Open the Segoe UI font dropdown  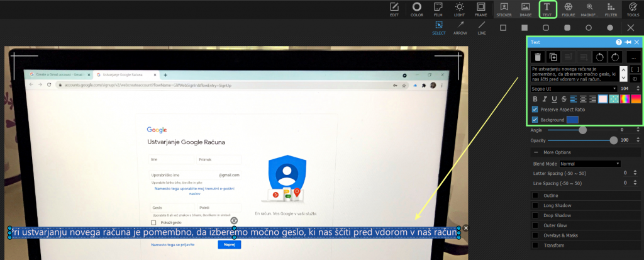point(574,88)
